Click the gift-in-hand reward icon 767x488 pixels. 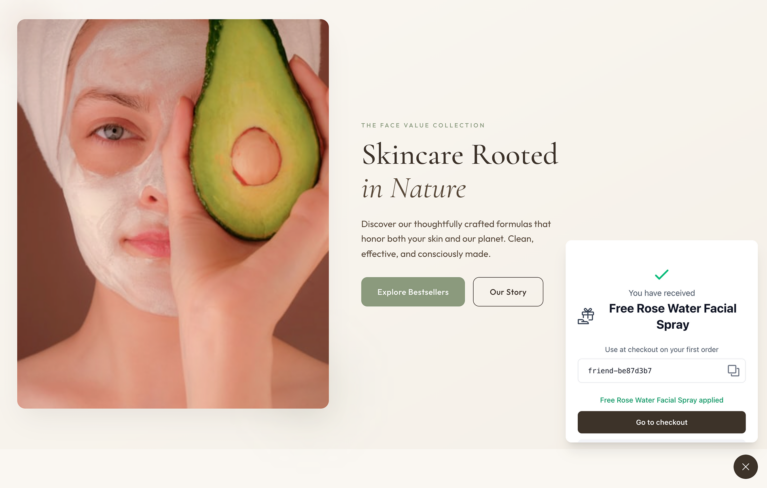coord(586,316)
